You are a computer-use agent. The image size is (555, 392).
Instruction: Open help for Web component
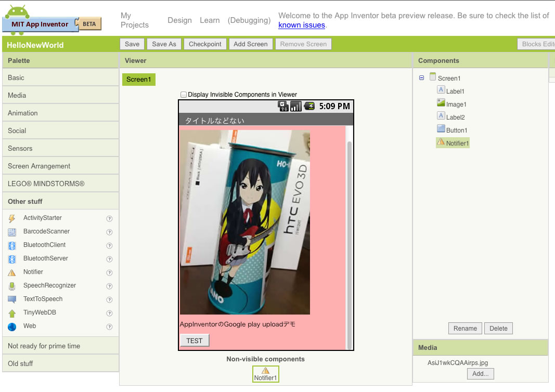(x=109, y=326)
